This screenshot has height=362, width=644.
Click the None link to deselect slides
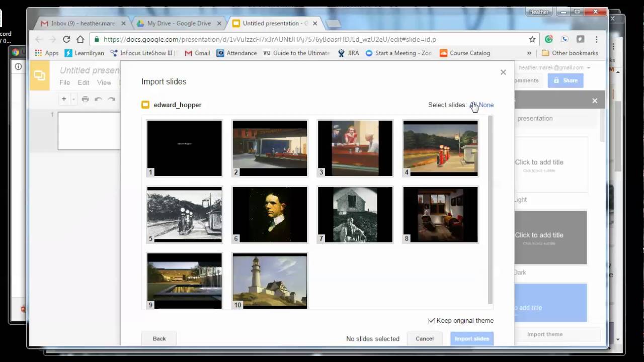[x=486, y=105]
